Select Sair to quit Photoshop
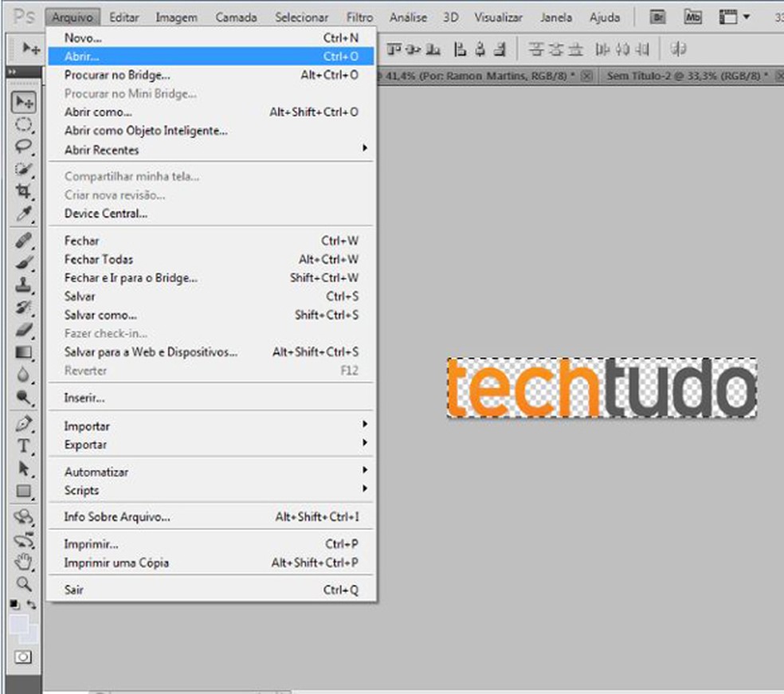Image resolution: width=784 pixels, height=694 pixels. click(x=211, y=590)
